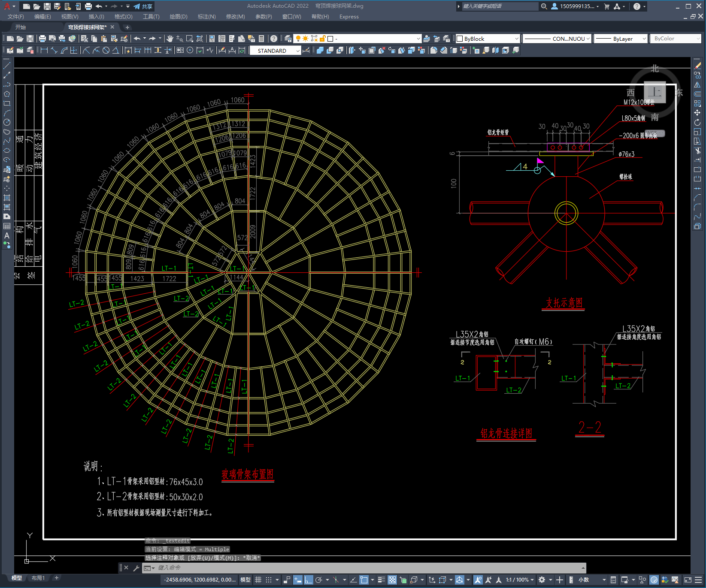
Task: Click the Center Mark dimension icon
Action: click(190, 50)
